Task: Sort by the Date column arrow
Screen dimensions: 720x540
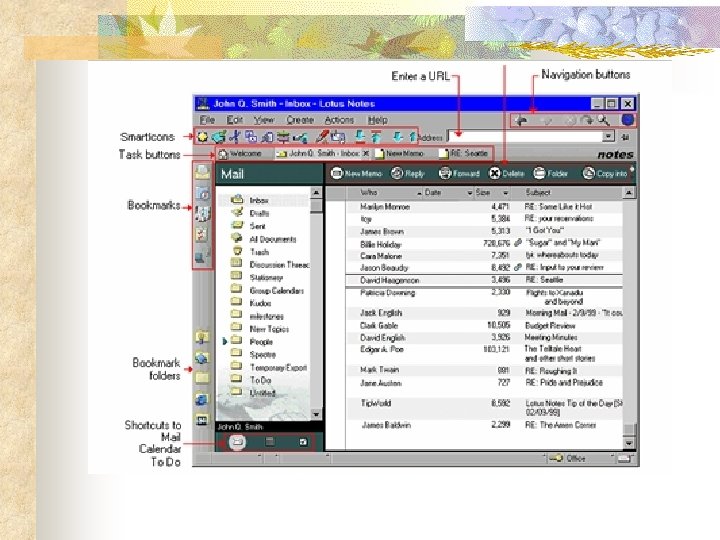Action: pyautogui.click(x=470, y=193)
